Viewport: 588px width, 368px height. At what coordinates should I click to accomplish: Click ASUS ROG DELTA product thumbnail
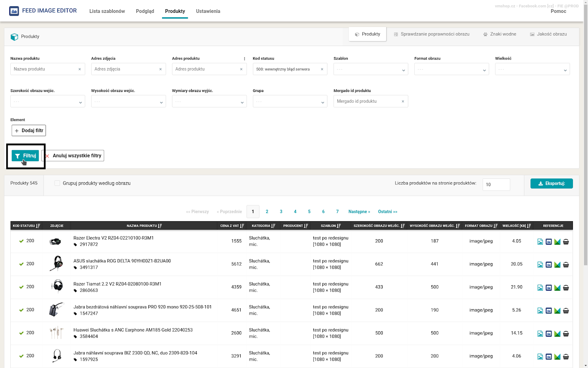pos(57,263)
